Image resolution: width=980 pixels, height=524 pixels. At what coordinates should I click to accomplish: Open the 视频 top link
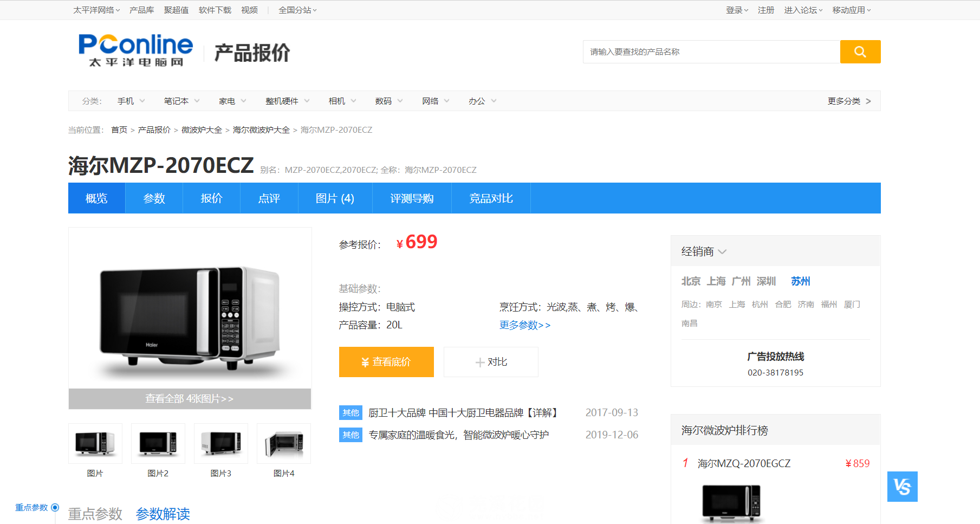coord(250,10)
